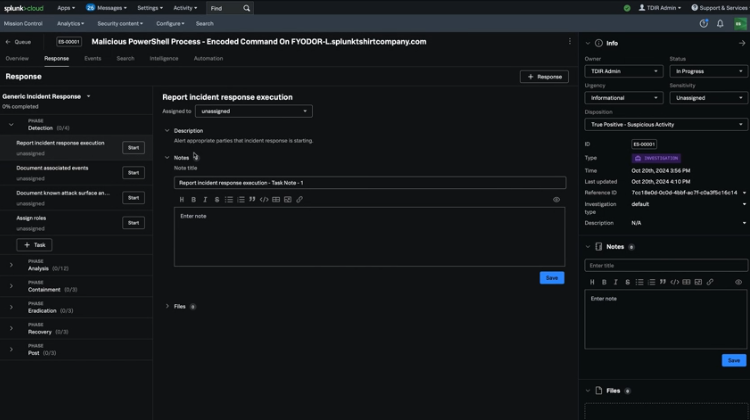The height and width of the screenshot is (420, 750).
Task: Click Heading icon in sidebar Notes toolbar
Action: [592, 282]
